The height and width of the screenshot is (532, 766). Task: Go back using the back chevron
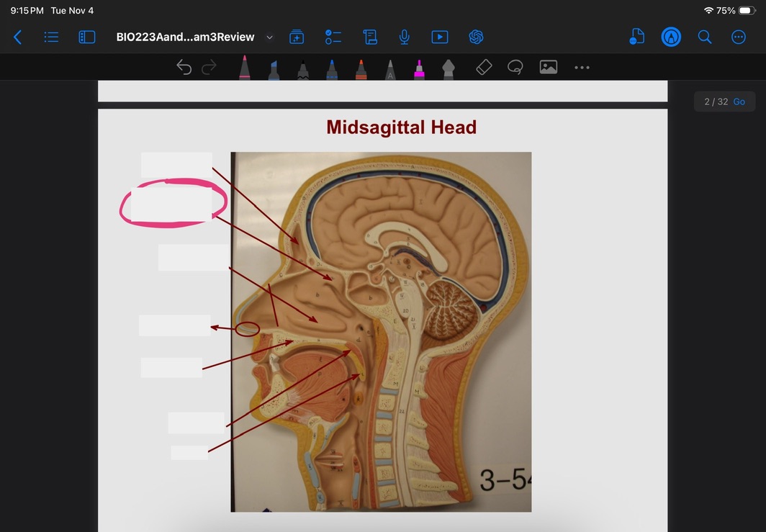[x=18, y=37]
